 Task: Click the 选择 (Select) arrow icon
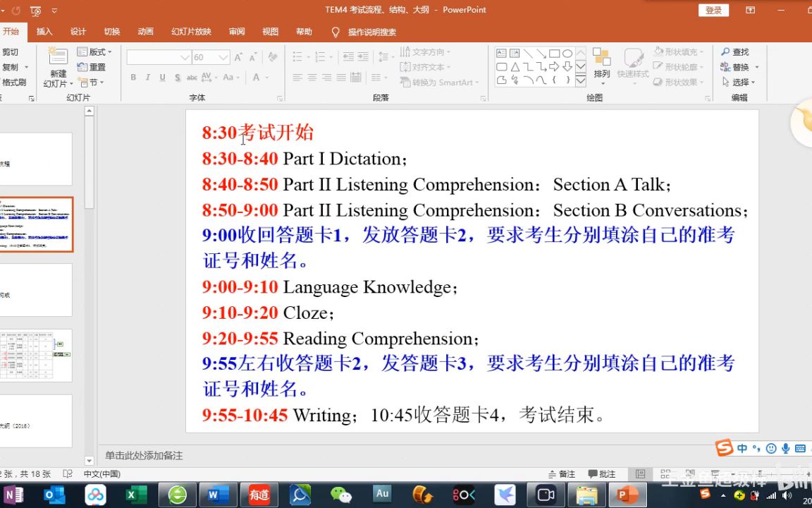tap(725, 82)
